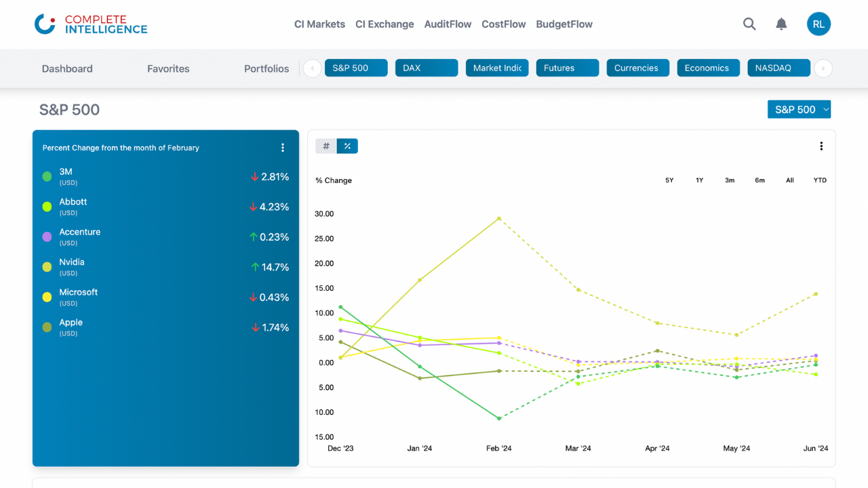Image resolution: width=868 pixels, height=488 pixels.
Task: Click the Nvidia color dot
Action: [x=47, y=267]
